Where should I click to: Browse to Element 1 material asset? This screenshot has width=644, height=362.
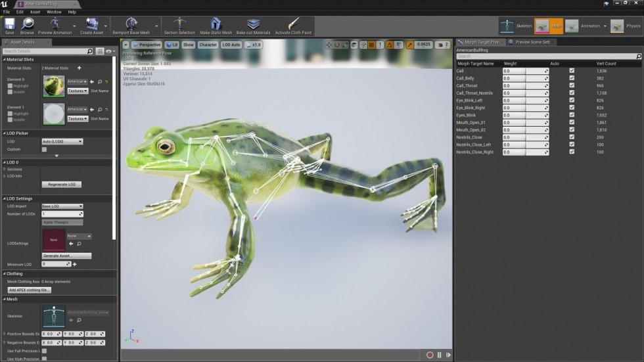point(100,110)
